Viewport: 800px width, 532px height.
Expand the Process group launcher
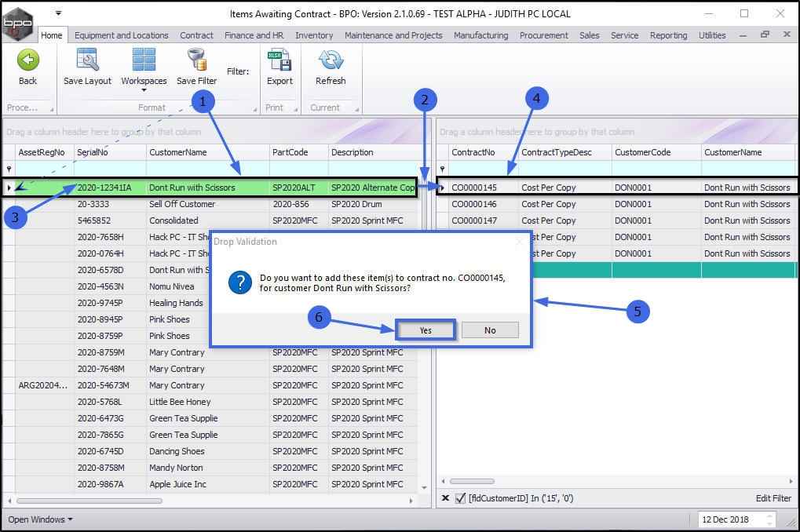[51, 109]
